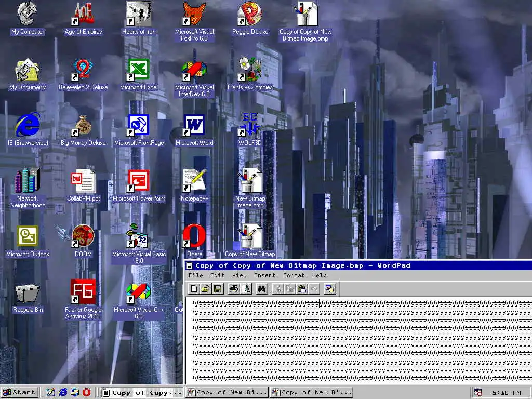Image resolution: width=532 pixels, height=399 pixels.
Task: Select Microsoft Visual FoxPro 6.0 shortcut
Action: 194,22
